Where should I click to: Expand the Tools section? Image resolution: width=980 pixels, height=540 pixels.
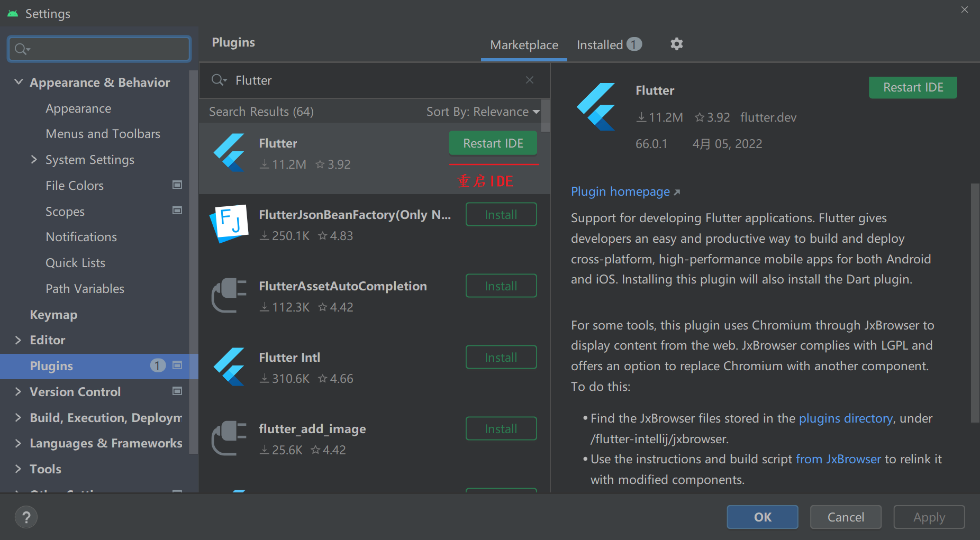coord(18,469)
